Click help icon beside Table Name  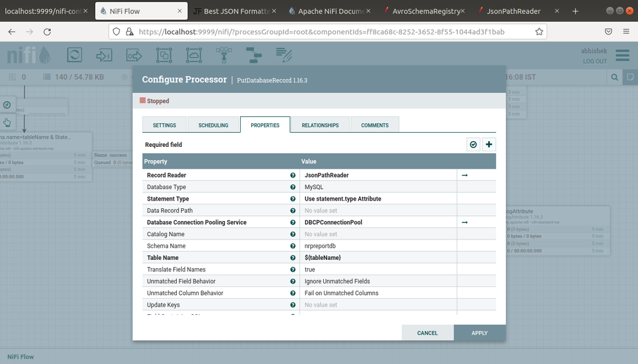293,257
